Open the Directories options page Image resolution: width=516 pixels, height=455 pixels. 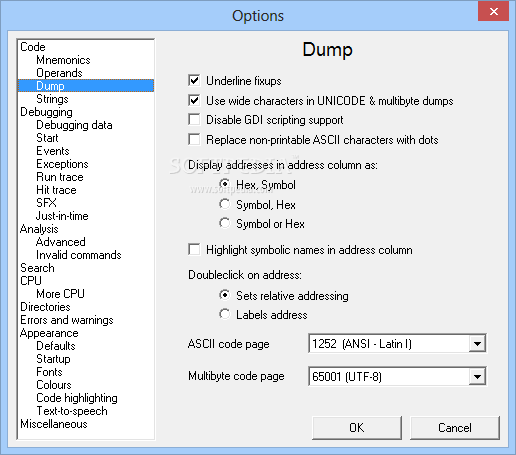coord(45,307)
